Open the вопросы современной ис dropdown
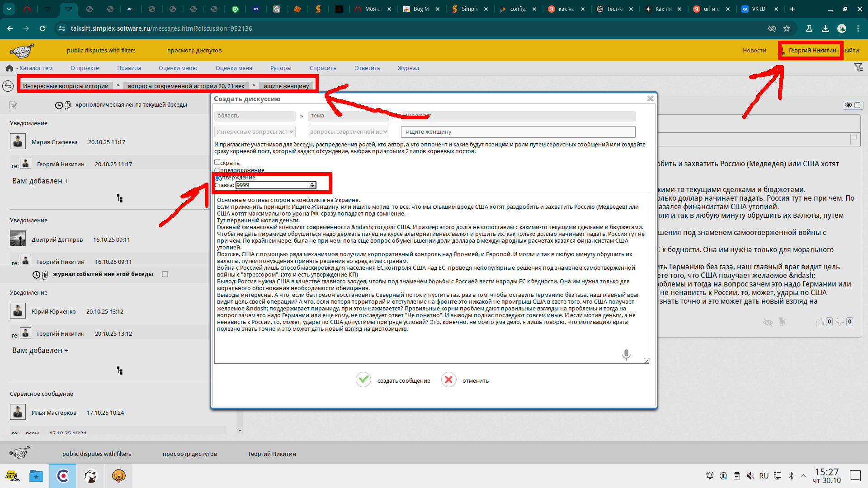The width and height of the screenshot is (868, 488). [348, 132]
